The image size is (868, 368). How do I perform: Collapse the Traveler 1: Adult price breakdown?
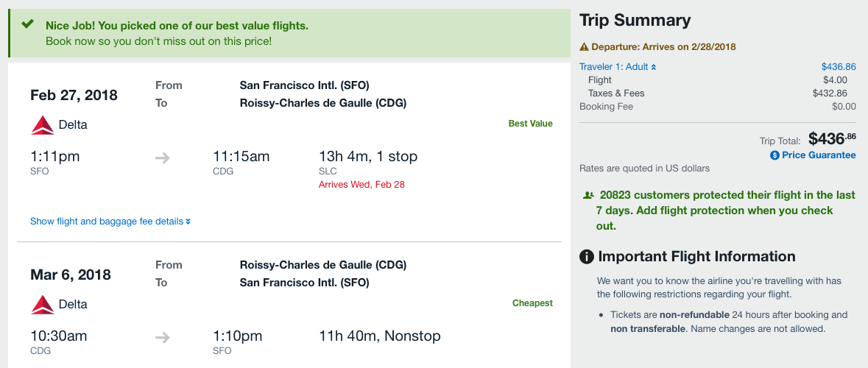coord(617,67)
